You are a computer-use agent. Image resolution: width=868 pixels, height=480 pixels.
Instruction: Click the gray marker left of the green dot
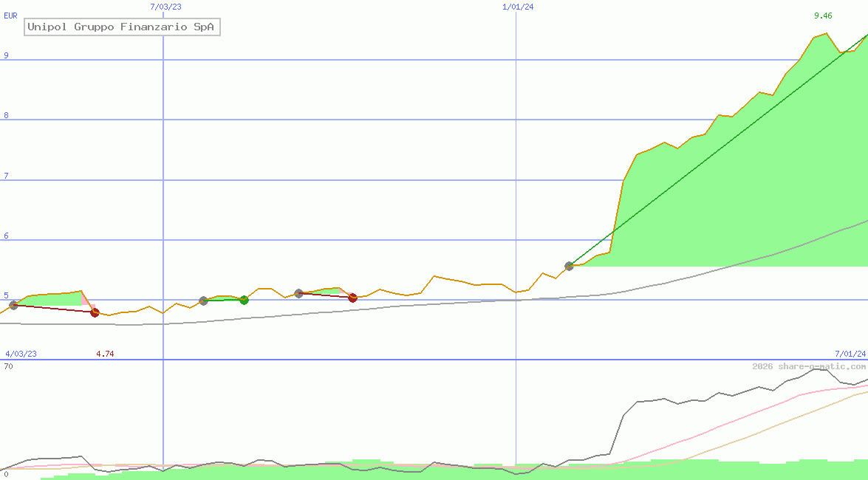pyautogui.click(x=203, y=301)
